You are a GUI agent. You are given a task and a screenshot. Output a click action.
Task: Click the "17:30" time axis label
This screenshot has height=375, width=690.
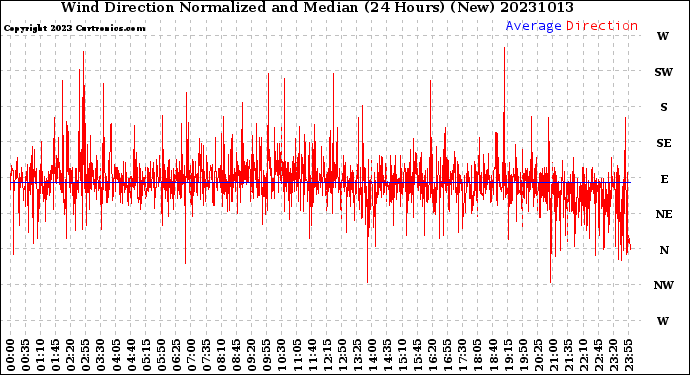(x=462, y=355)
